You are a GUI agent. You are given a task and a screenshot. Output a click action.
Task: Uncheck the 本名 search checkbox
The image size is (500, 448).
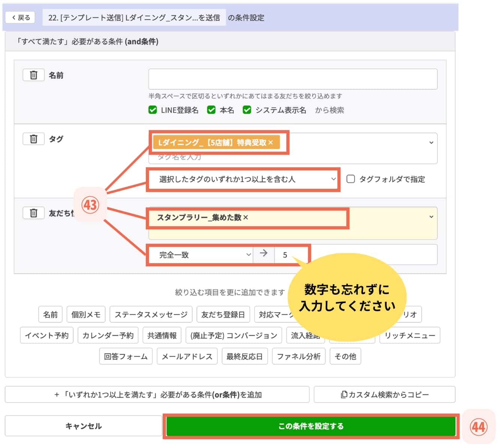tap(211, 110)
